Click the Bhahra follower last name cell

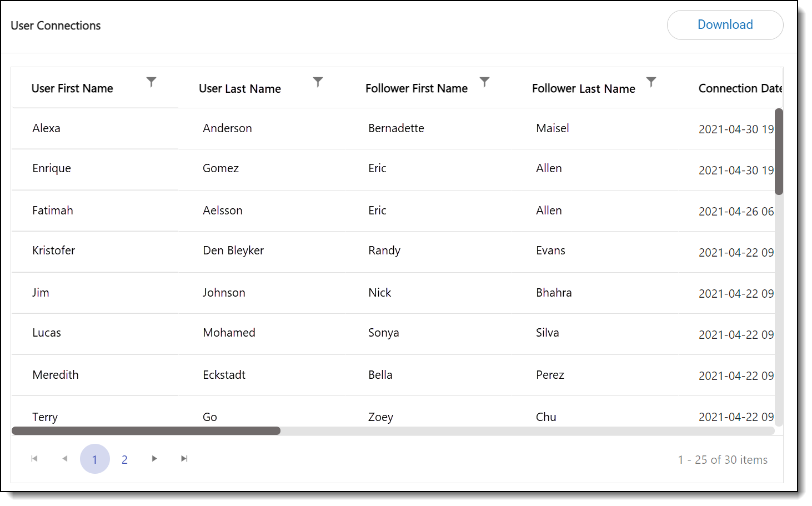[554, 293]
